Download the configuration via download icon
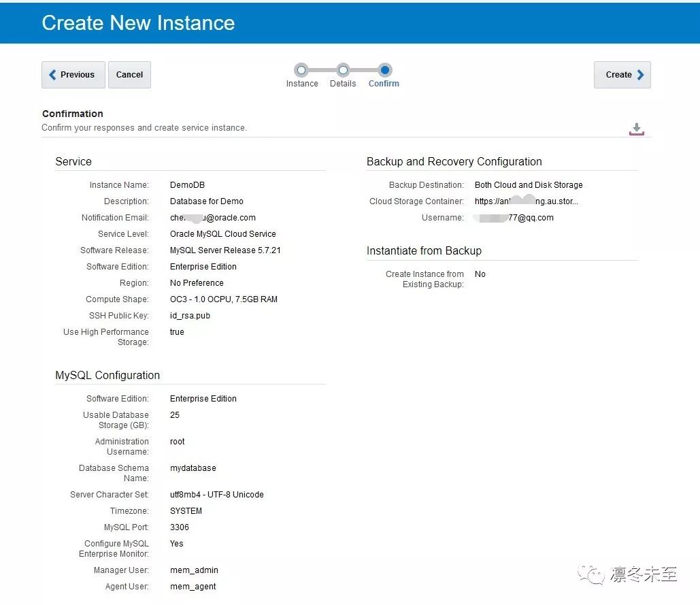The image size is (700, 605). 637,129
